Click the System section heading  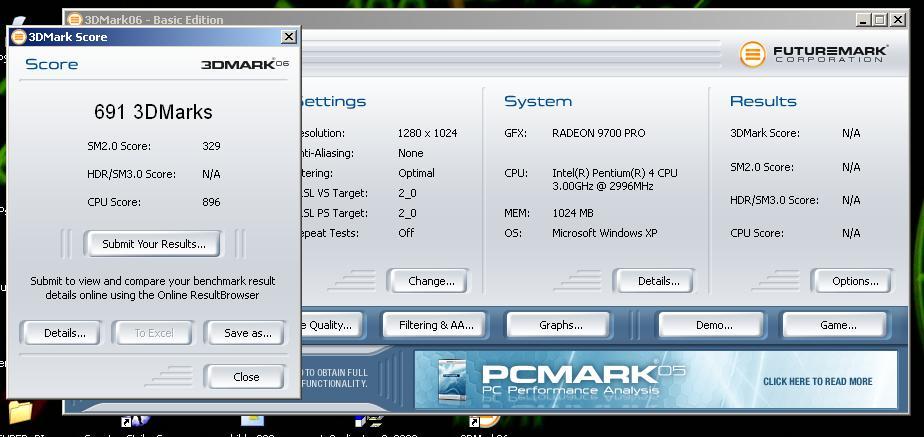click(x=538, y=101)
